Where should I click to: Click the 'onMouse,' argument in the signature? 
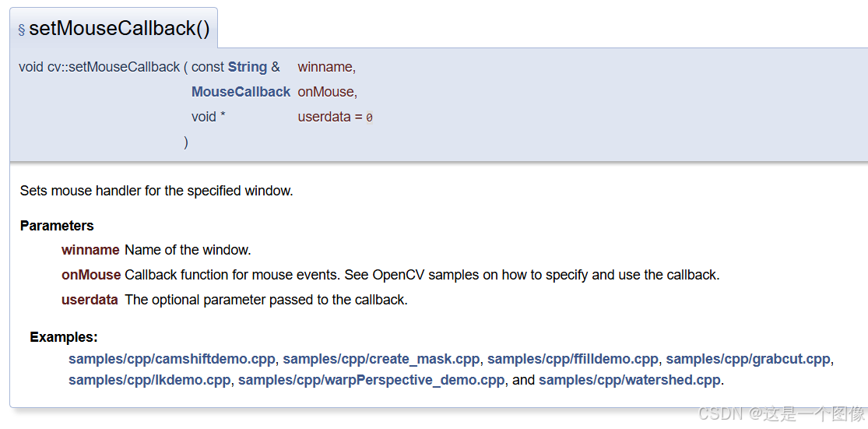328,92
